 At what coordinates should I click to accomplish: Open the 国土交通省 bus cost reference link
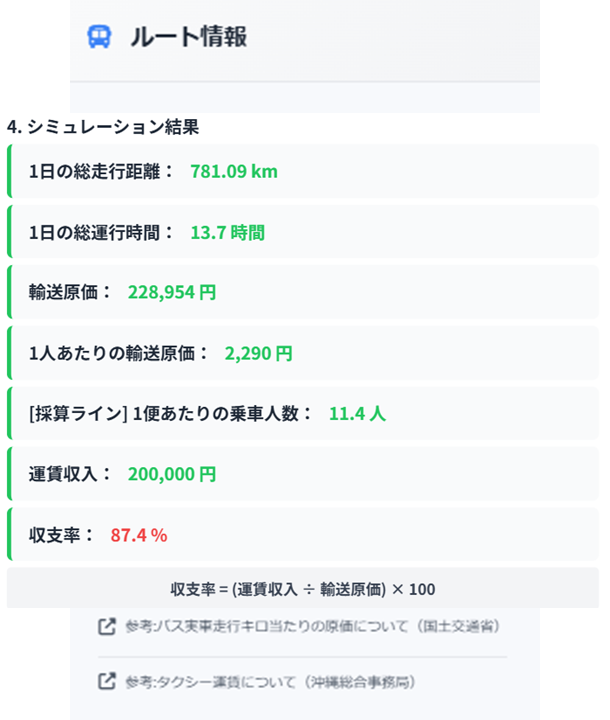click(312, 627)
